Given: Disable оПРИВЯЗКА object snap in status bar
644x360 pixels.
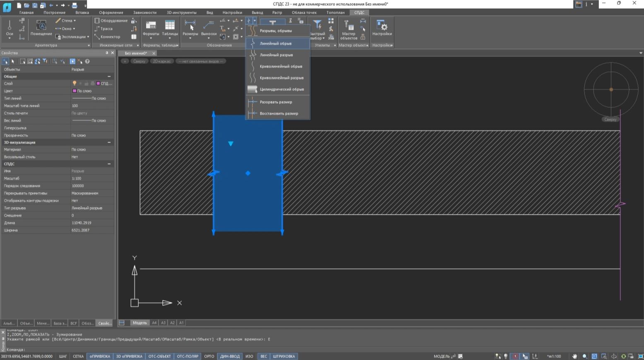Looking at the screenshot, I should pyautogui.click(x=100, y=356).
